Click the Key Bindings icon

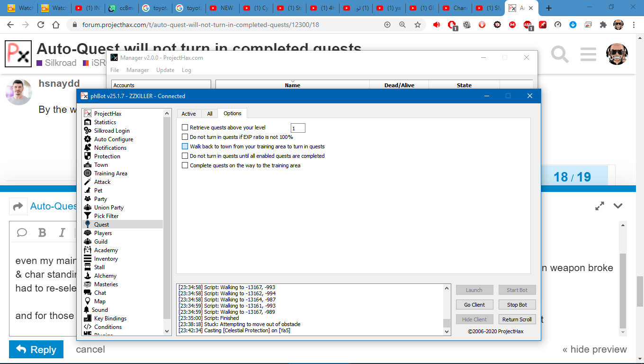(x=88, y=318)
